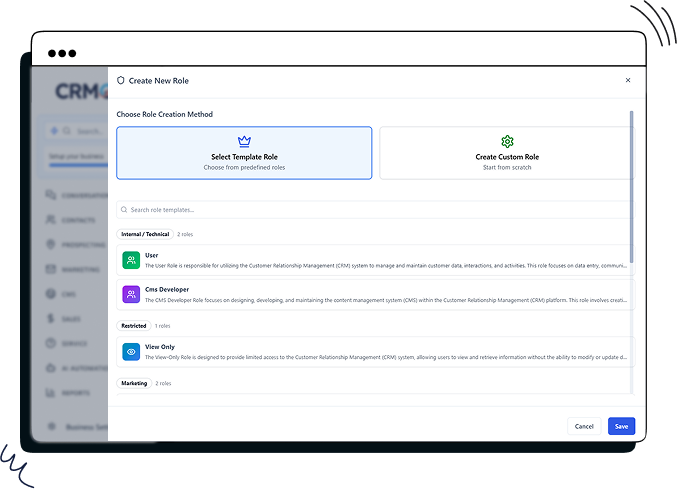The image size is (677, 489).
Task: Open CMS in the background sidebar
Action: pos(61,294)
